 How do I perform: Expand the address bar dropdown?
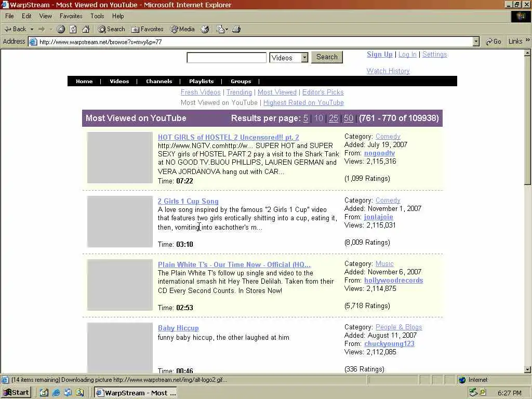476,42
